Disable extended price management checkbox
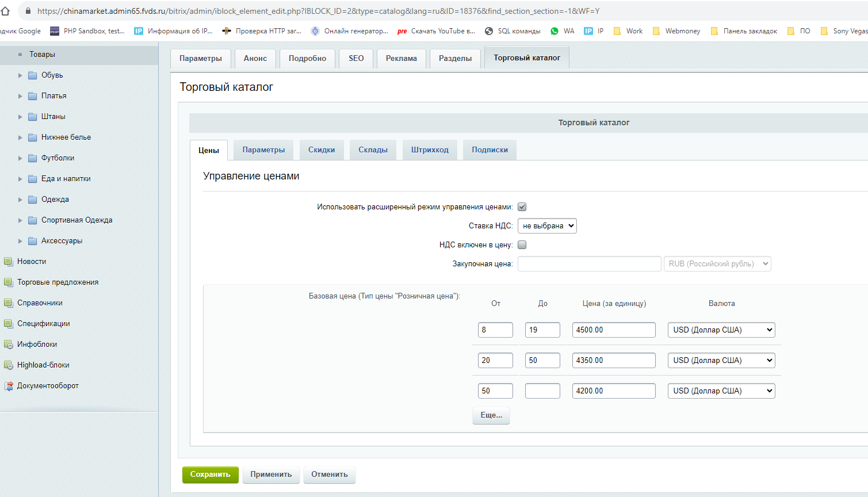868x497 pixels. pyautogui.click(x=522, y=207)
